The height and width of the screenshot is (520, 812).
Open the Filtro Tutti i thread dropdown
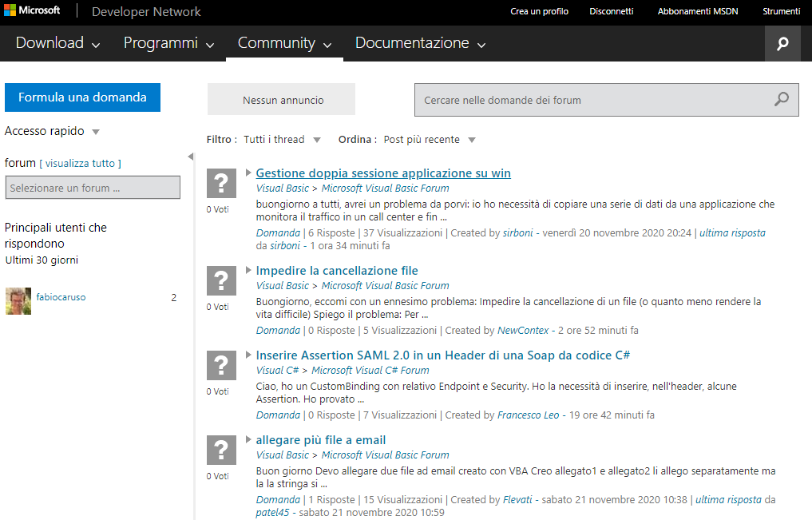(x=282, y=139)
